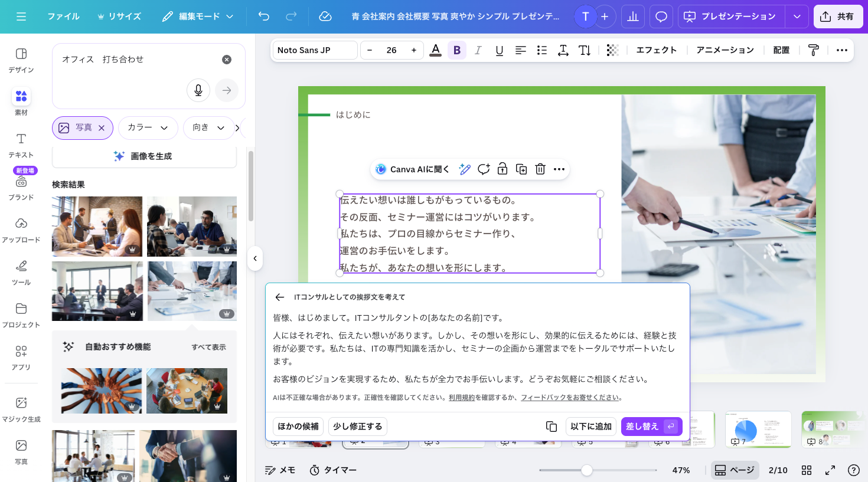Open the transparency checkerboard icon
The width and height of the screenshot is (868, 482).
612,50
